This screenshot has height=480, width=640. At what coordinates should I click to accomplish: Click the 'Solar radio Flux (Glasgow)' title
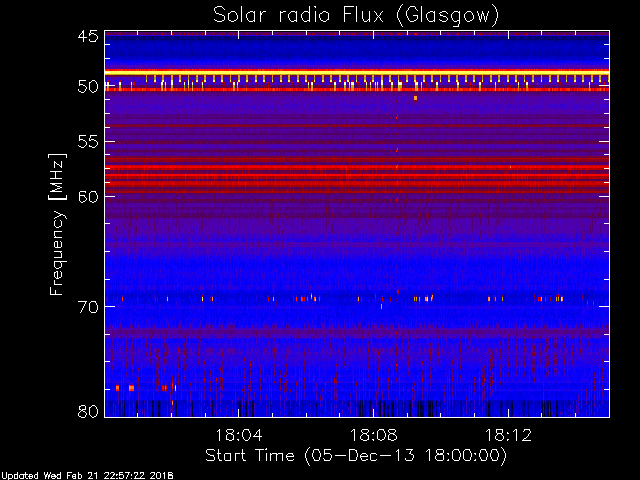pyautogui.click(x=356, y=16)
